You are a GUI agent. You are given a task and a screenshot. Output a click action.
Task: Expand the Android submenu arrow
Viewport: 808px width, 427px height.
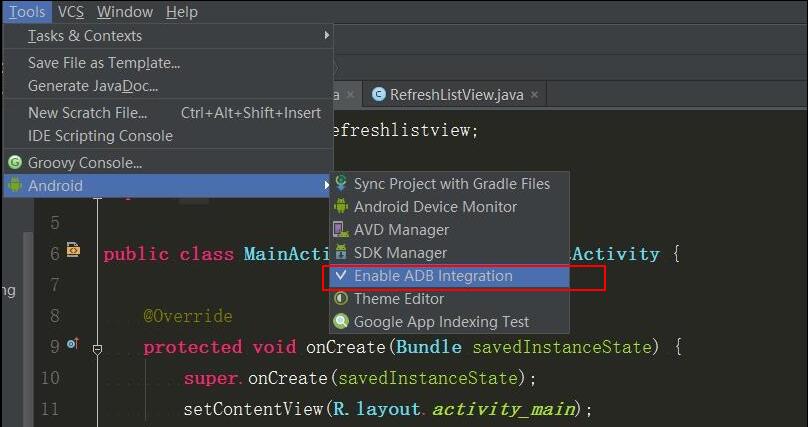pos(326,185)
